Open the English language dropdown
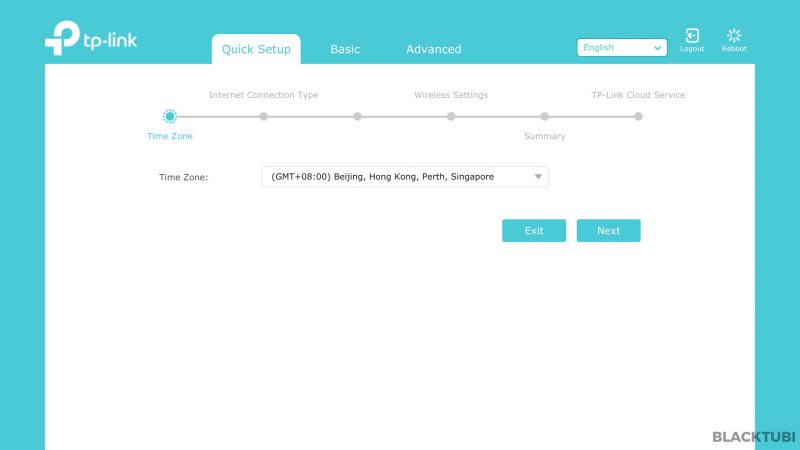Screen dimensions: 800x450 [x=621, y=47]
